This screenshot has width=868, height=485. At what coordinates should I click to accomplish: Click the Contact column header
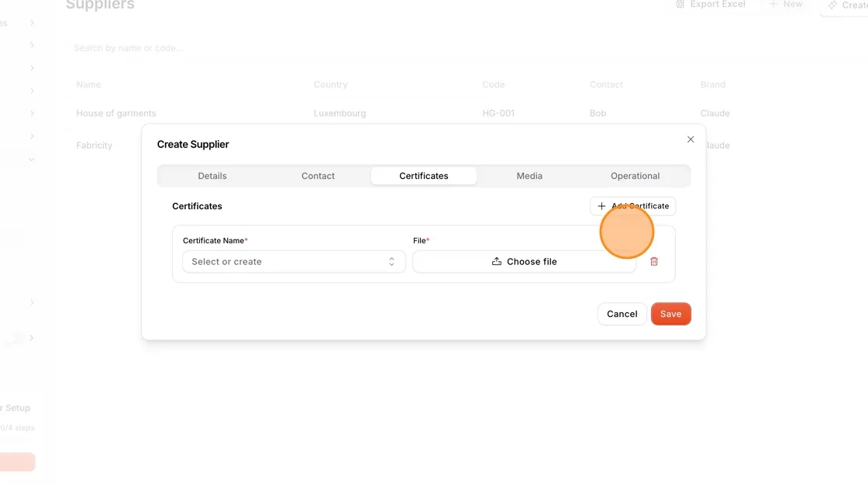606,84
